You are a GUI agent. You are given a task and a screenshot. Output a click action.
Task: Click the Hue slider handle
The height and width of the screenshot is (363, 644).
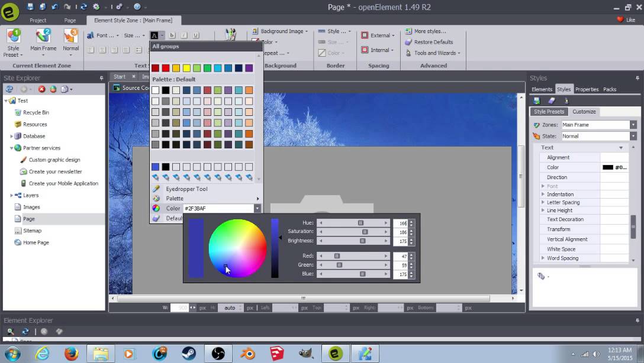tap(360, 223)
